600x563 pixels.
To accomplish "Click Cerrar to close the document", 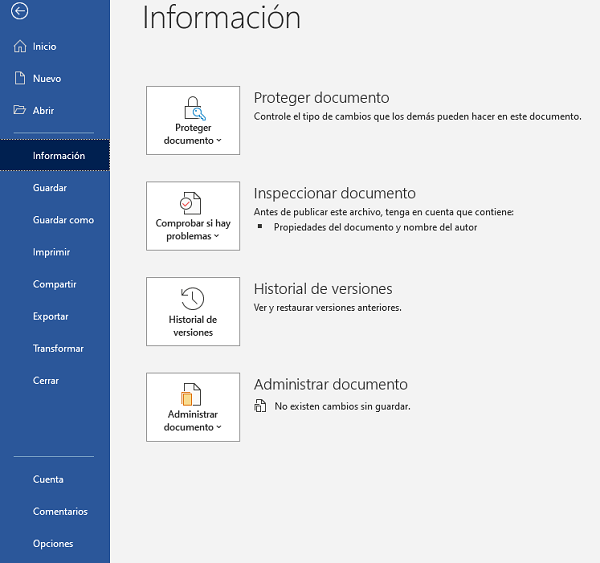I will tap(46, 380).
